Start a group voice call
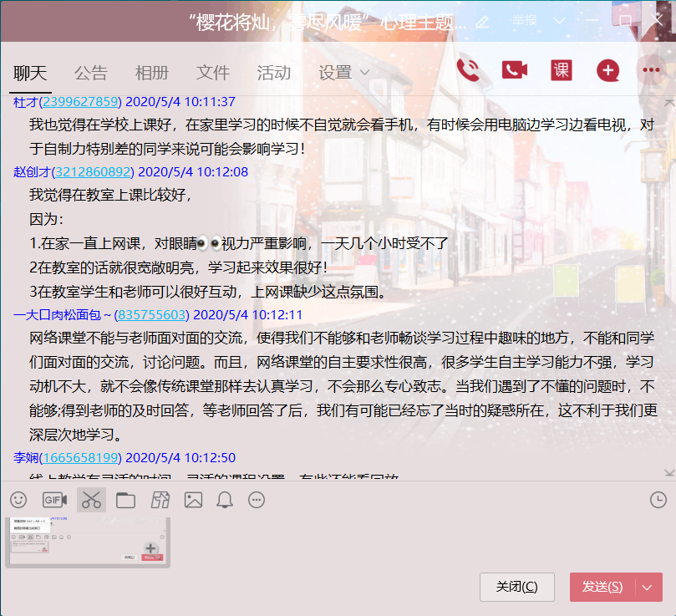Image resolution: width=676 pixels, height=616 pixels. [468, 70]
